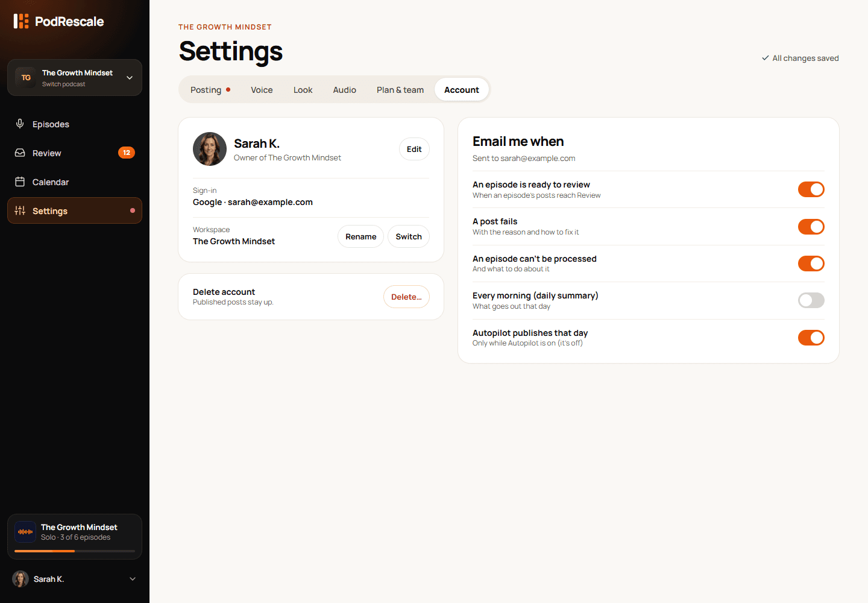
Task: Click 'All changes saved' status text
Action: tap(806, 58)
